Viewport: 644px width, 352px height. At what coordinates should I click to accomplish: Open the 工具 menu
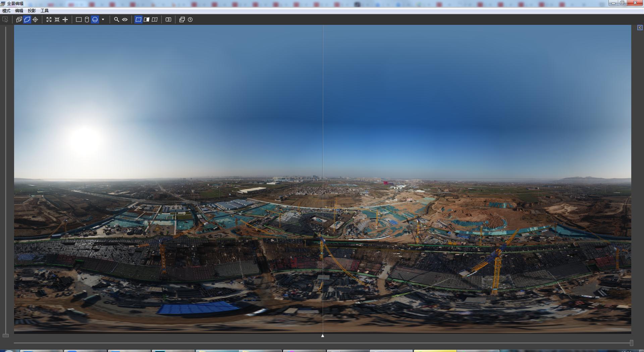coord(45,11)
